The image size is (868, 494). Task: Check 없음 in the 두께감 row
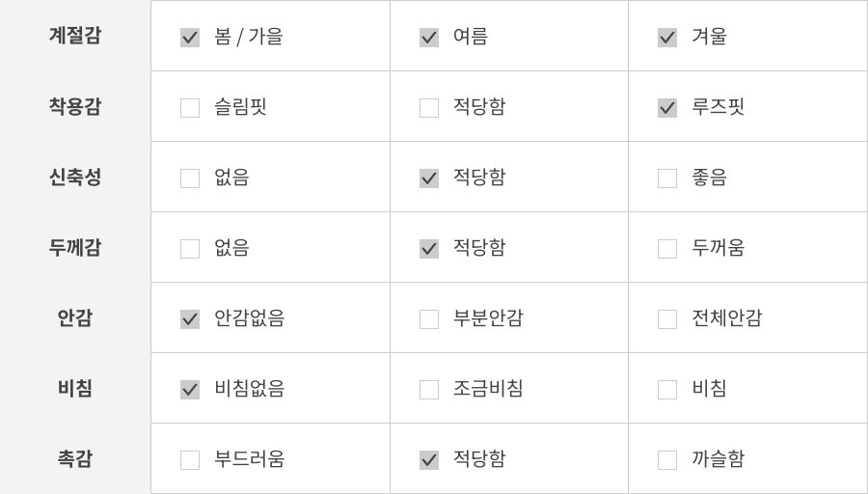[190, 249]
